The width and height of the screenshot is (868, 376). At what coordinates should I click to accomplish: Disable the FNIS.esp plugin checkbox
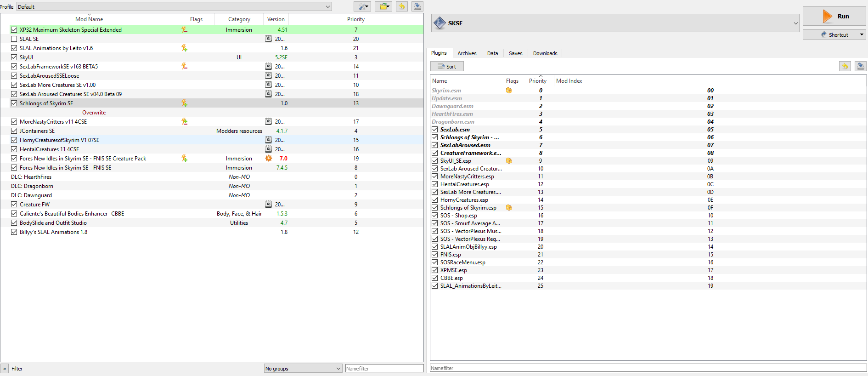[x=434, y=255]
